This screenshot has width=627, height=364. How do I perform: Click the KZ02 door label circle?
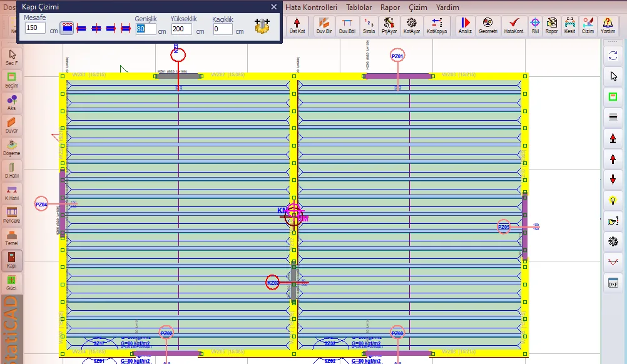(273, 283)
